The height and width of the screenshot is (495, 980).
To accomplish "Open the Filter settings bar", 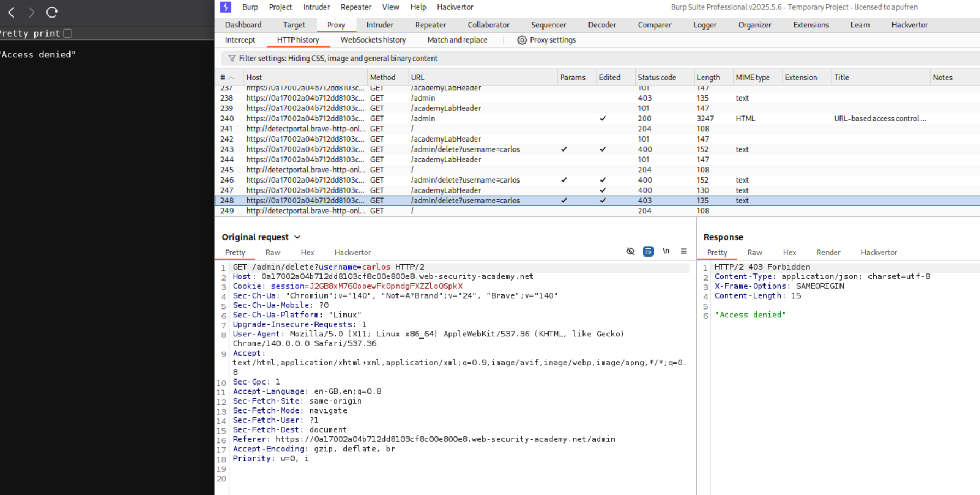I will [x=338, y=59].
